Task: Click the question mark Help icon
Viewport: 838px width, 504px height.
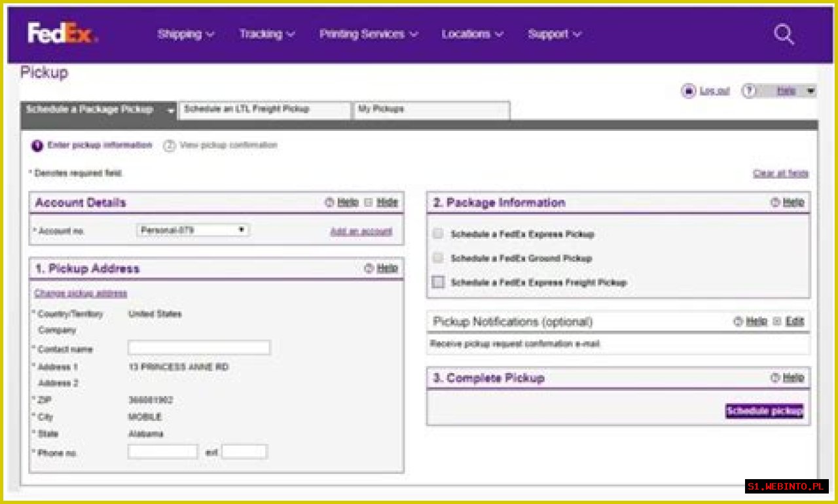Action: point(748,92)
